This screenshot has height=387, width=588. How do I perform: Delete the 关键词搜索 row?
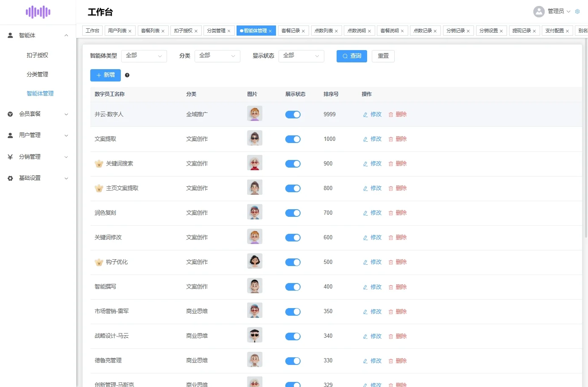[x=398, y=164]
